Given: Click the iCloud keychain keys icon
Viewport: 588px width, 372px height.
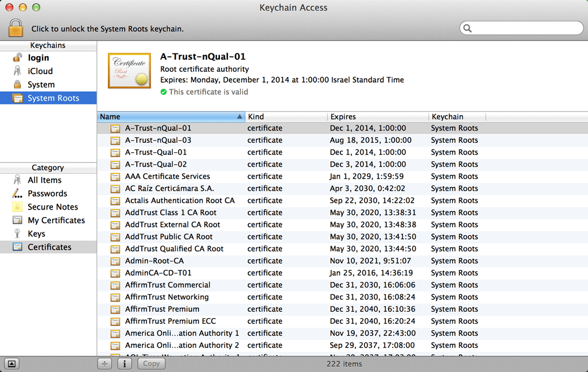Looking at the screenshot, I should pyautogui.click(x=17, y=71).
